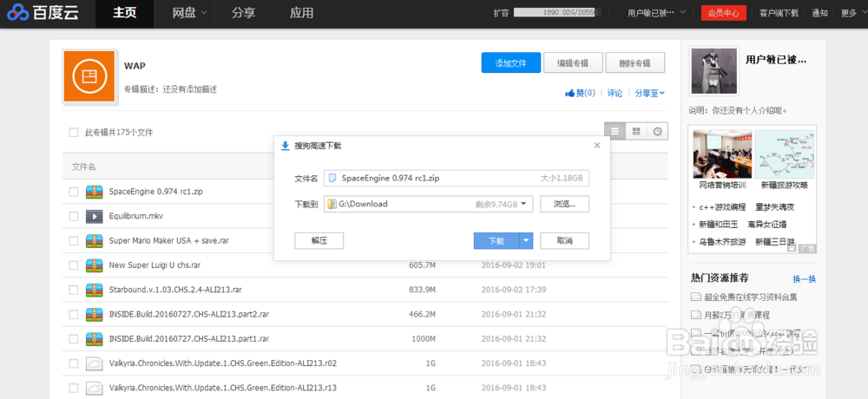Close the Sogou download dialog
The height and width of the screenshot is (399, 868).
[597, 146]
